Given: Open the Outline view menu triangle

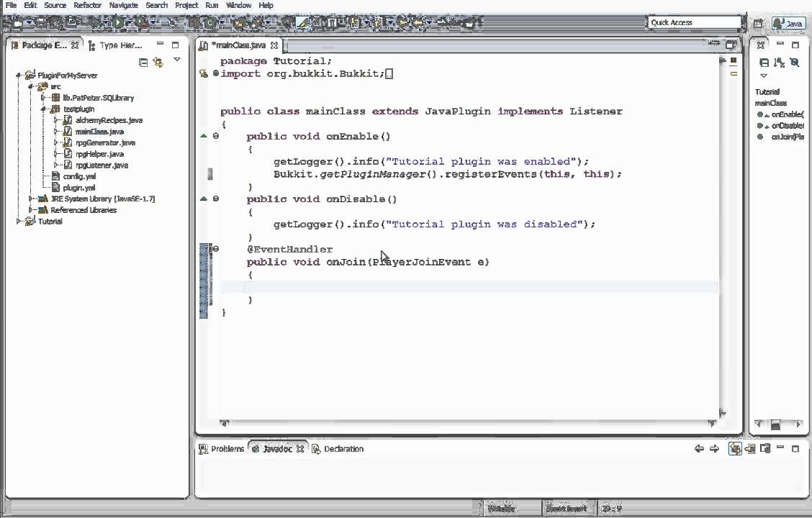Looking at the screenshot, I should click(x=763, y=76).
